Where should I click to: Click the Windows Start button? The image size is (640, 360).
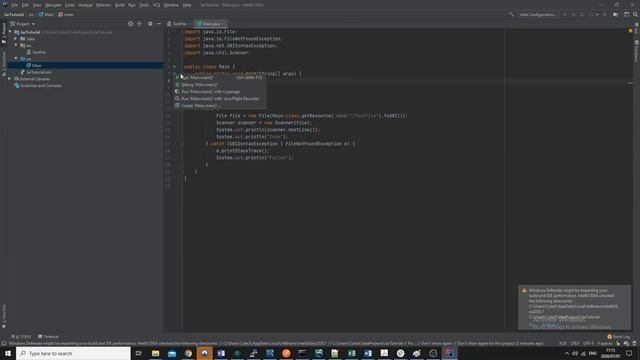pos(8,353)
